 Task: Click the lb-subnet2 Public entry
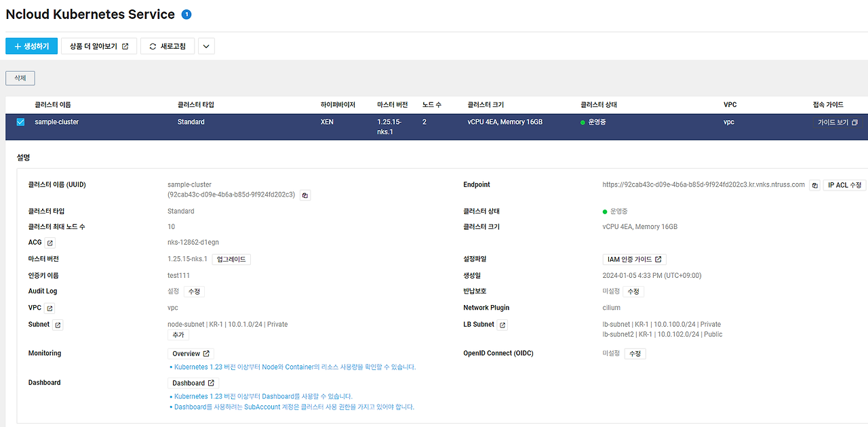pyautogui.click(x=662, y=334)
